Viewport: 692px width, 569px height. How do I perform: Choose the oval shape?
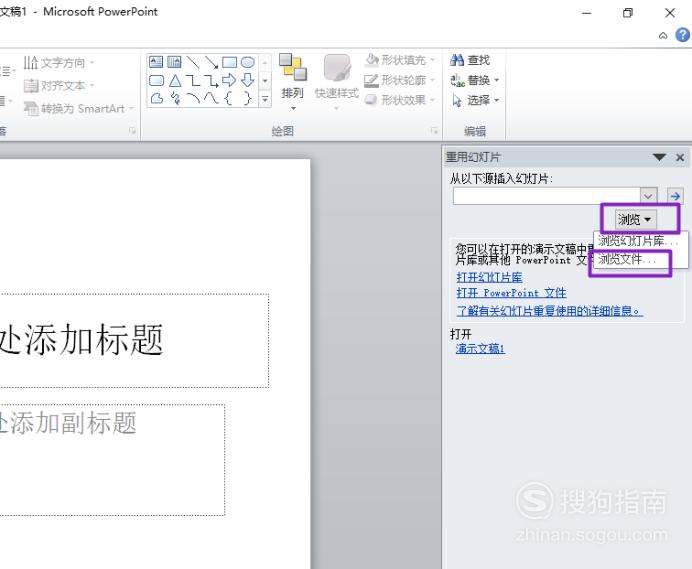(248, 62)
